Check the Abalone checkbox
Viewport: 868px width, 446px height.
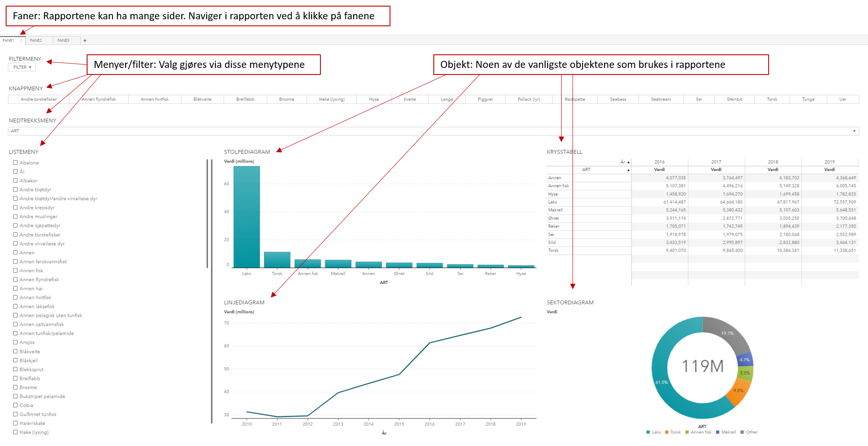(x=15, y=163)
